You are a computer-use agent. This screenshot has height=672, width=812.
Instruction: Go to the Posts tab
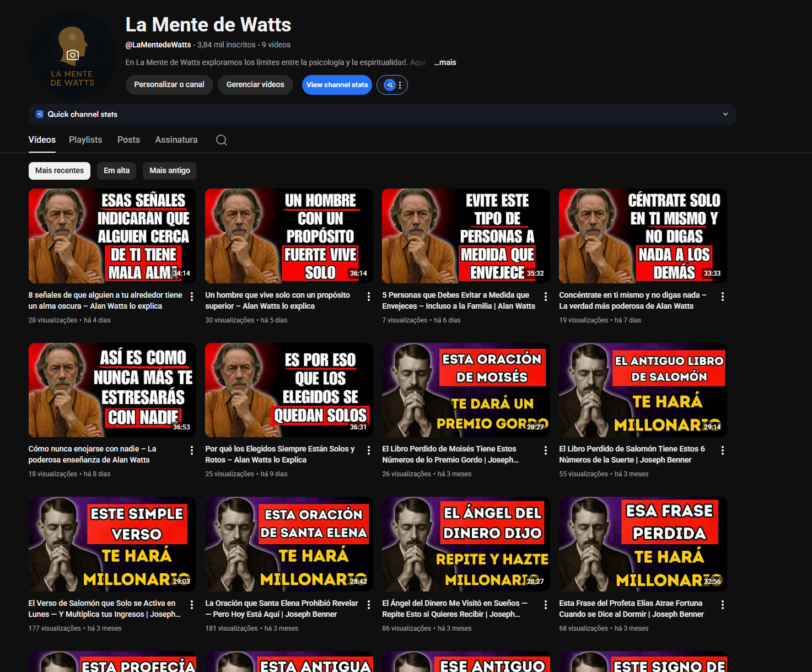[128, 140]
